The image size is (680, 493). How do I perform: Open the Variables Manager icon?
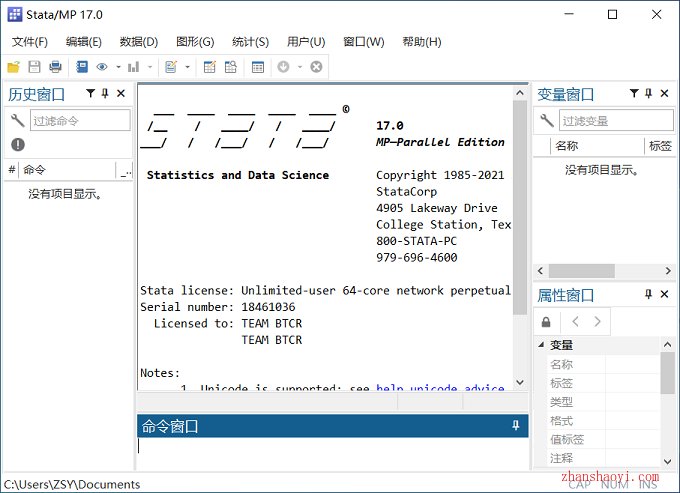click(x=258, y=67)
